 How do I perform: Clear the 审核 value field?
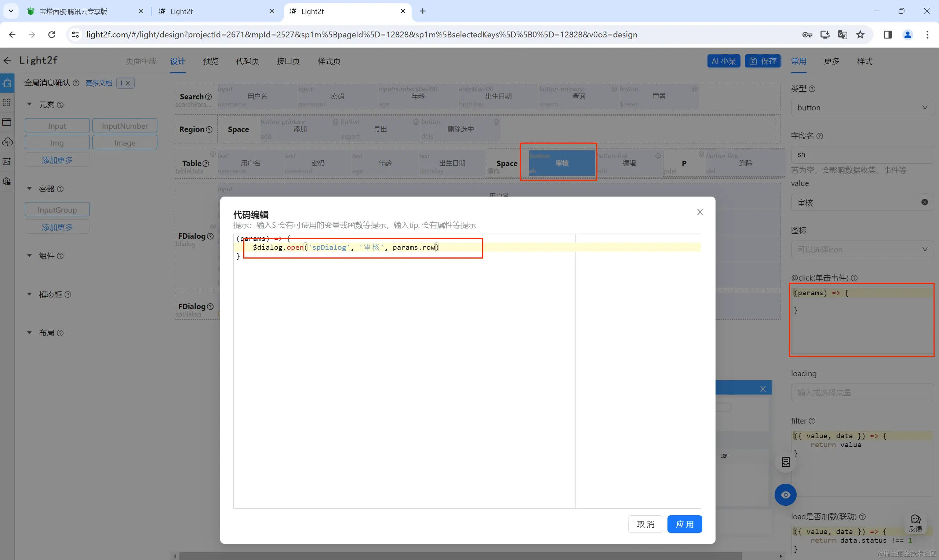click(x=924, y=202)
